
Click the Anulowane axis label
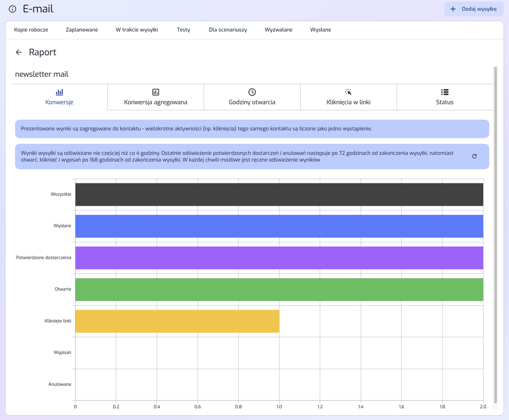click(x=60, y=384)
